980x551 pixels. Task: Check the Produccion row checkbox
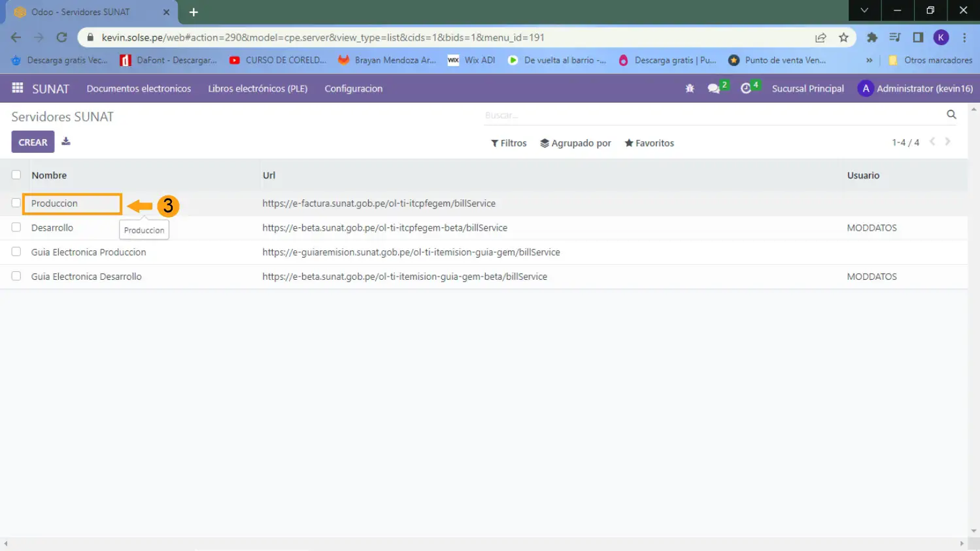tap(16, 203)
